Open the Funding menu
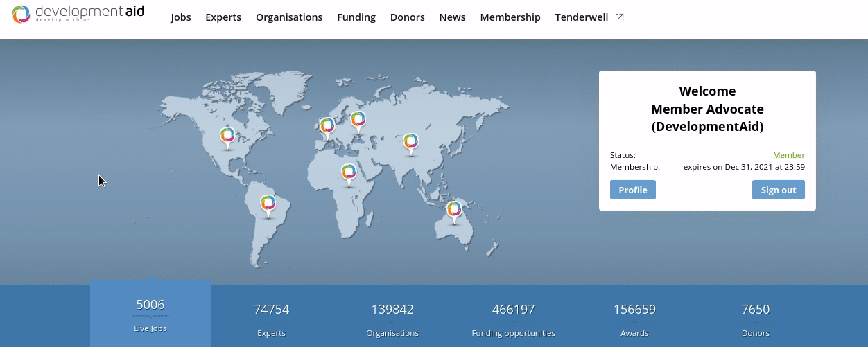 (x=356, y=17)
